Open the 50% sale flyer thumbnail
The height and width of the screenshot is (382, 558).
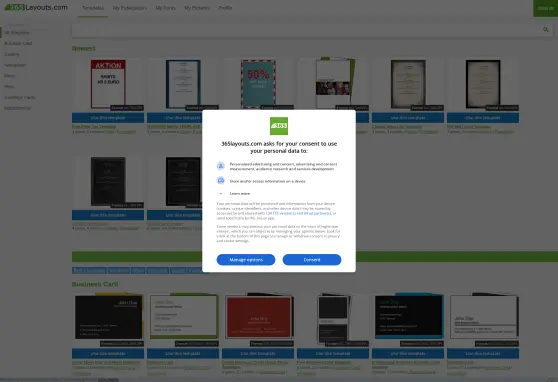[258, 84]
